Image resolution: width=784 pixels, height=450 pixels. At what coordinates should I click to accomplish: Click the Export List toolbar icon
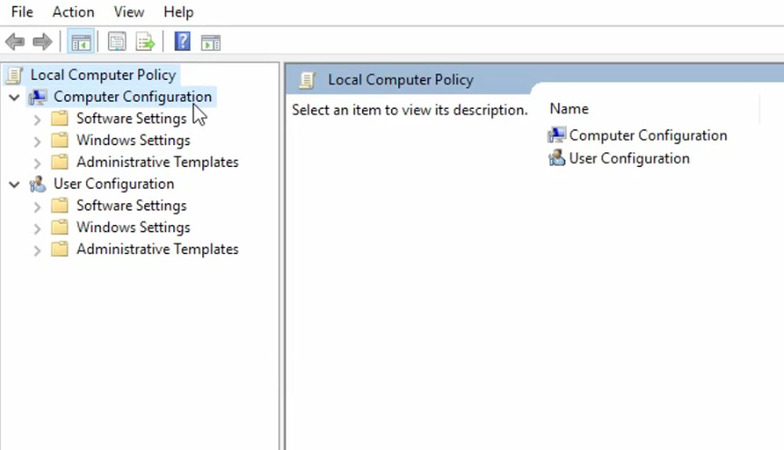tap(145, 42)
